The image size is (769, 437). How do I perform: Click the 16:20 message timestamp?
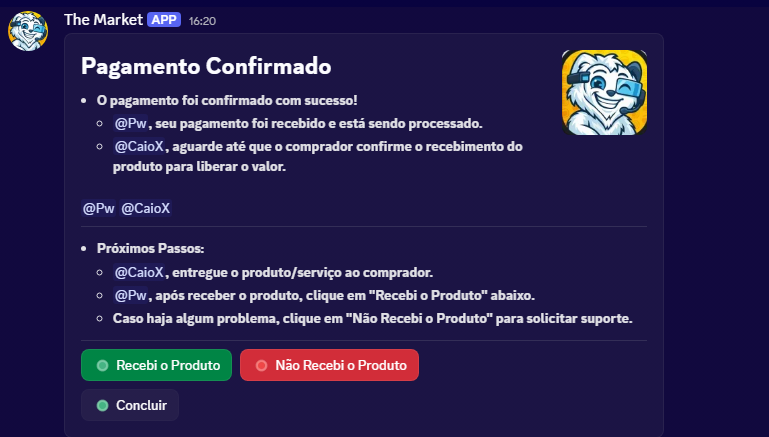pos(202,20)
